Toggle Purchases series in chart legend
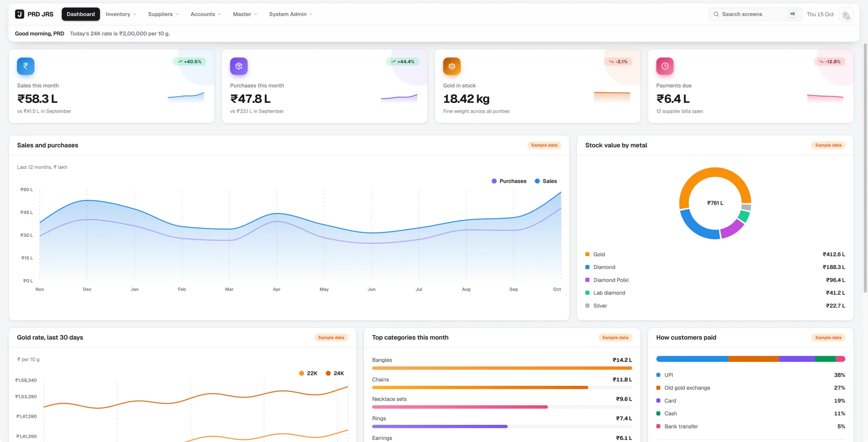 [x=509, y=181]
